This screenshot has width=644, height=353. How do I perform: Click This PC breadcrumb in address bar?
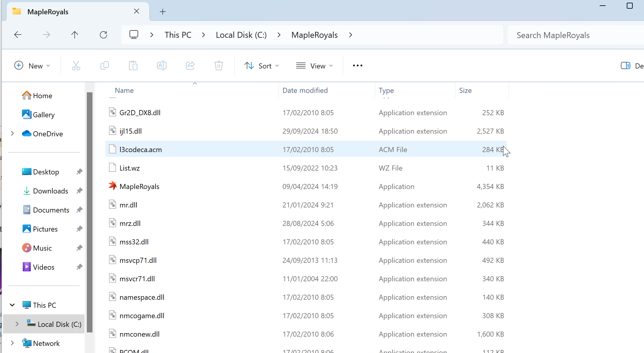(178, 35)
